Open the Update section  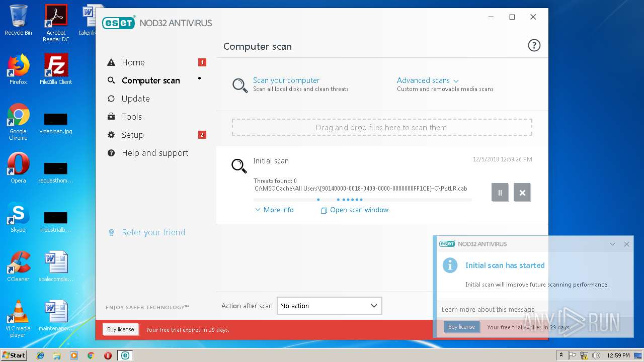[x=135, y=99]
